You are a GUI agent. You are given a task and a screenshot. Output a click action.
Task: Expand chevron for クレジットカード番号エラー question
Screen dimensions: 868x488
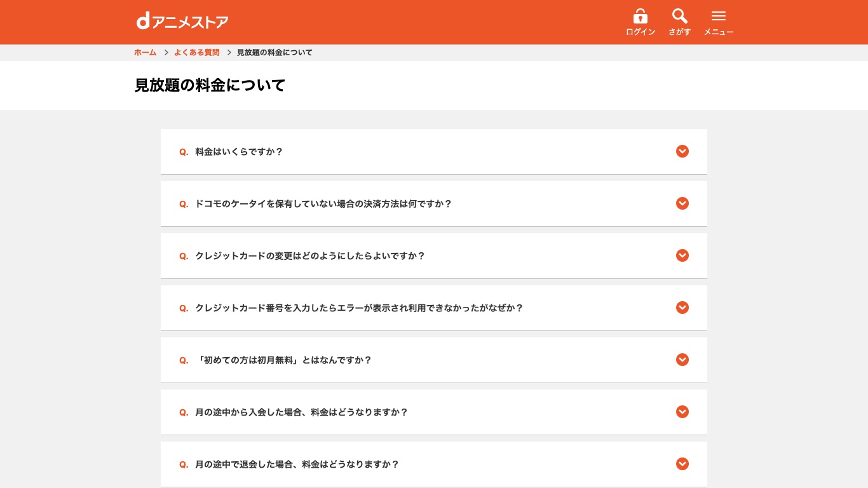coord(682,308)
